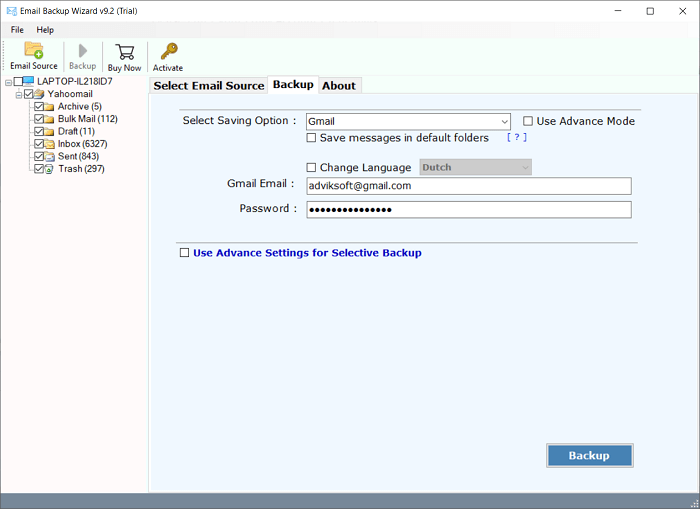Check Save messages in default folders
This screenshot has width=700, height=509.
311,138
